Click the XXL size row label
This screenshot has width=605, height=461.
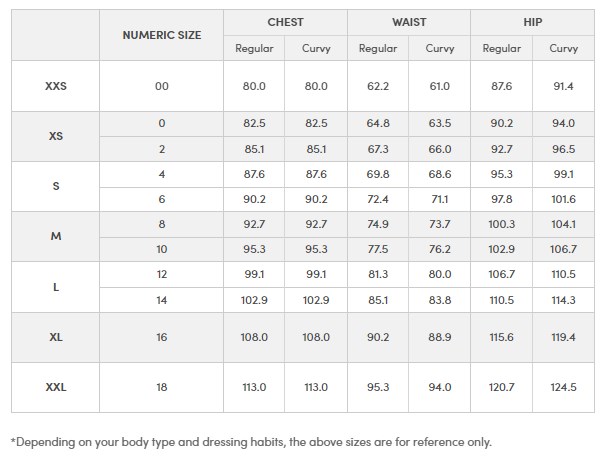[x=56, y=387]
